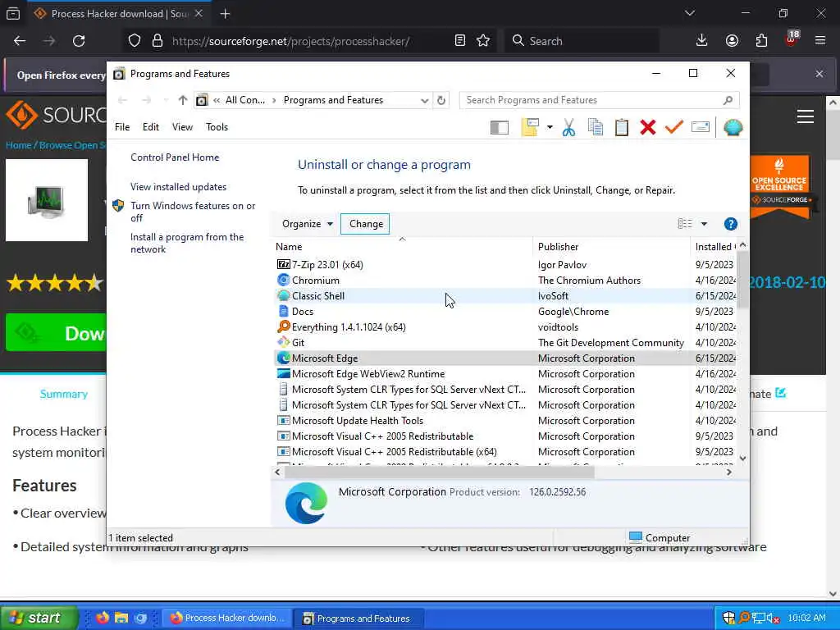Switch to Process Hacker download taskbar button
840x630 pixels.
click(226, 619)
